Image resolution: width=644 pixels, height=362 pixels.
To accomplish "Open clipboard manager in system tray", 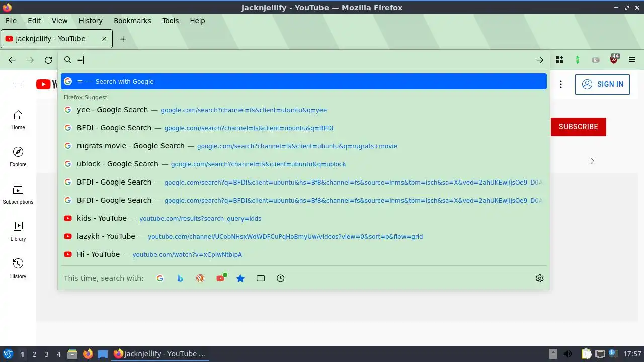I will (586, 354).
